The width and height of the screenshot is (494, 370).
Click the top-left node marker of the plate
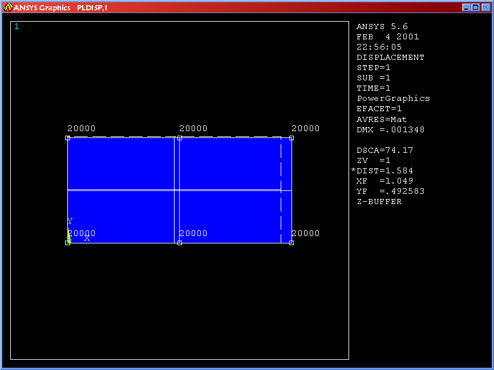pos(68,138)
